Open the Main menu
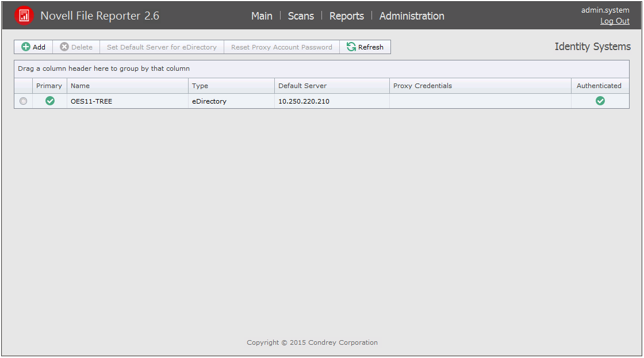 coord(262,16)
